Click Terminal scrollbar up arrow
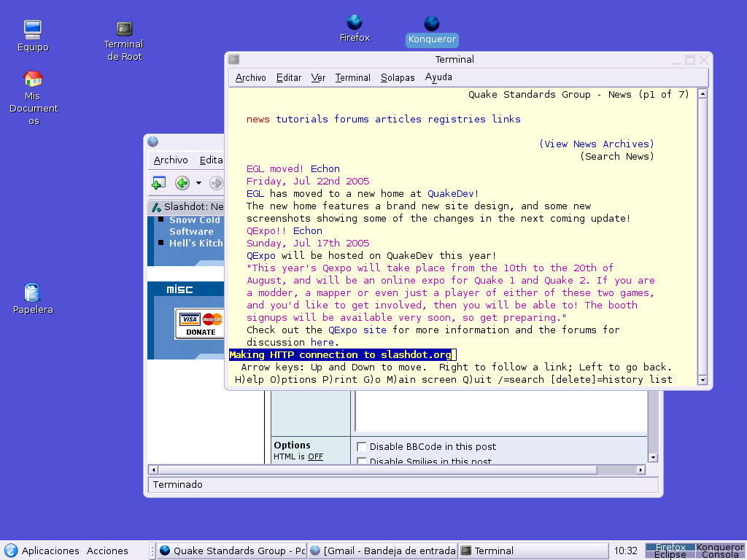 pos(703,94)
